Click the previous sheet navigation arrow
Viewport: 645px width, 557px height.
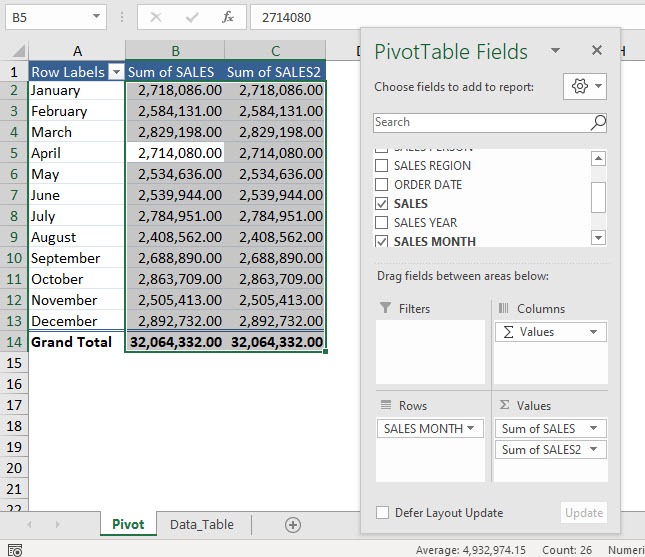coord(29,525)
